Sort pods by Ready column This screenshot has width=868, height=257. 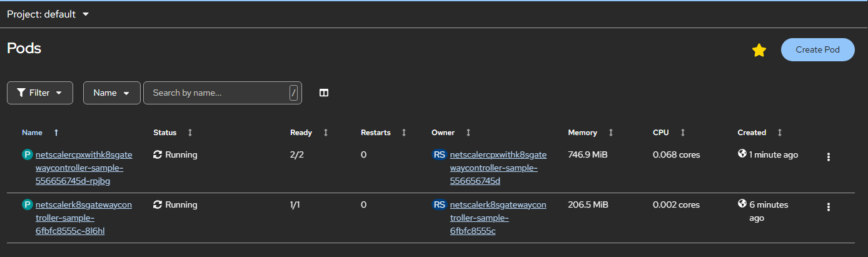[x=325, y=133]
